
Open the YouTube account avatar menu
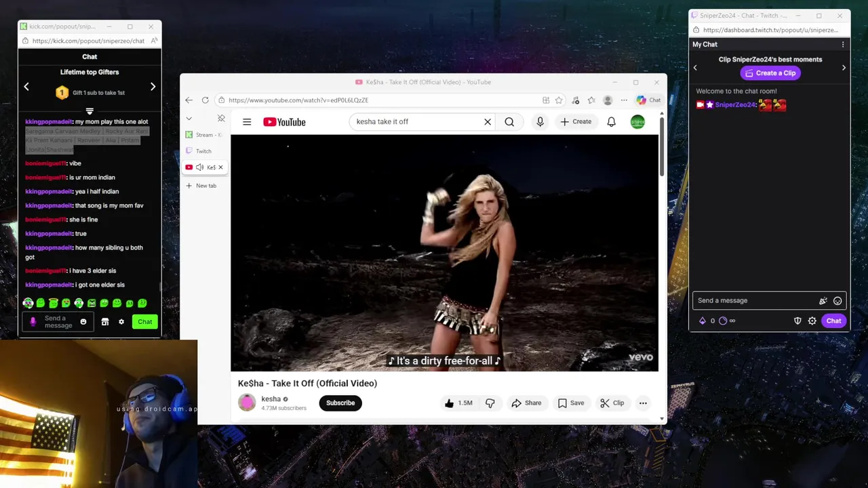(x=637, y=122)
